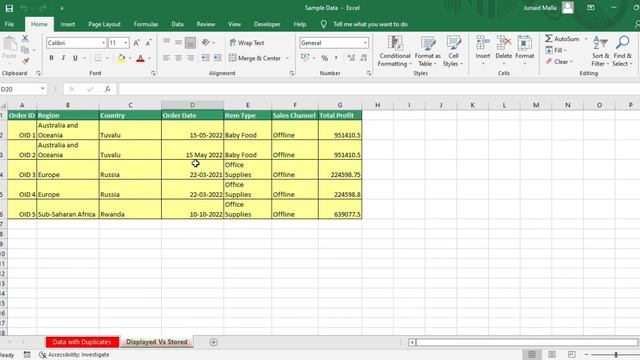Switch to the Formulas tab

tap(146, 24)
